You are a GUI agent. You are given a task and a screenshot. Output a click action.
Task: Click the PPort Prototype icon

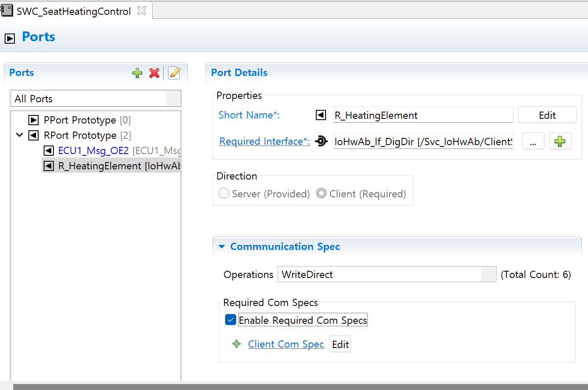click(33, 120)
